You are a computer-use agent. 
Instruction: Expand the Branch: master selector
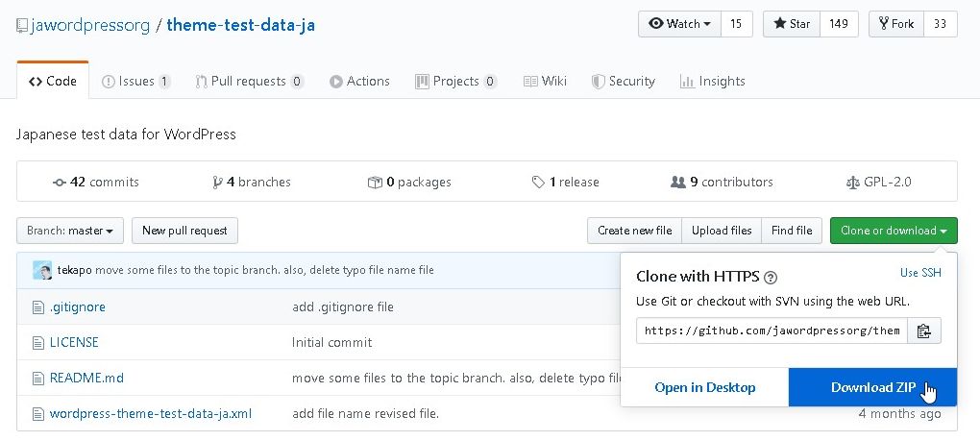point(70,231)
